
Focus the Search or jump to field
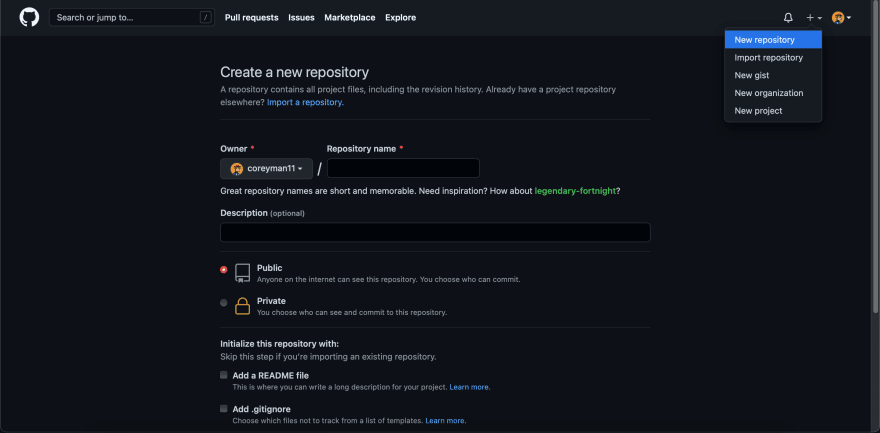pyautogui.click(x=132, y=17)
